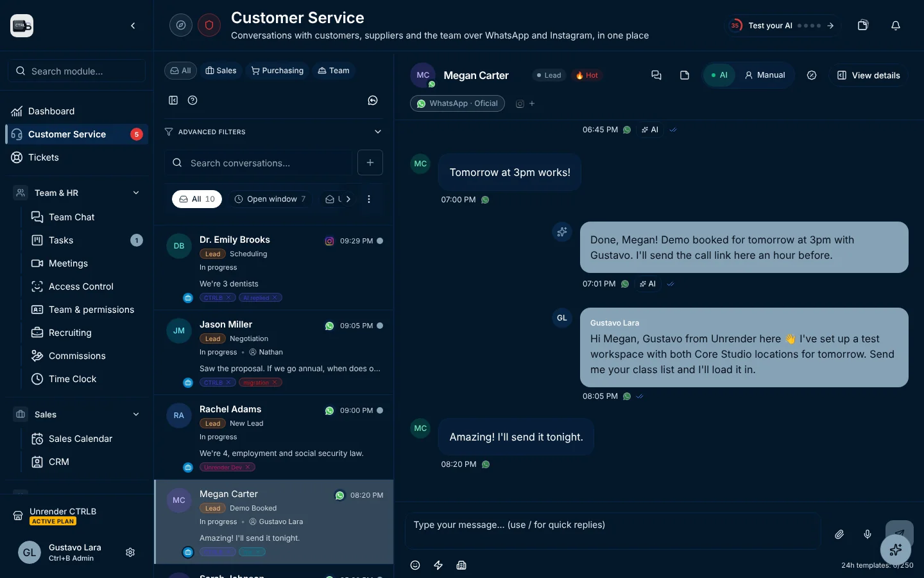Open the WhatsApp · Oficial channel chip
Viewport: 924px width, 578px height.
point(458,103)
